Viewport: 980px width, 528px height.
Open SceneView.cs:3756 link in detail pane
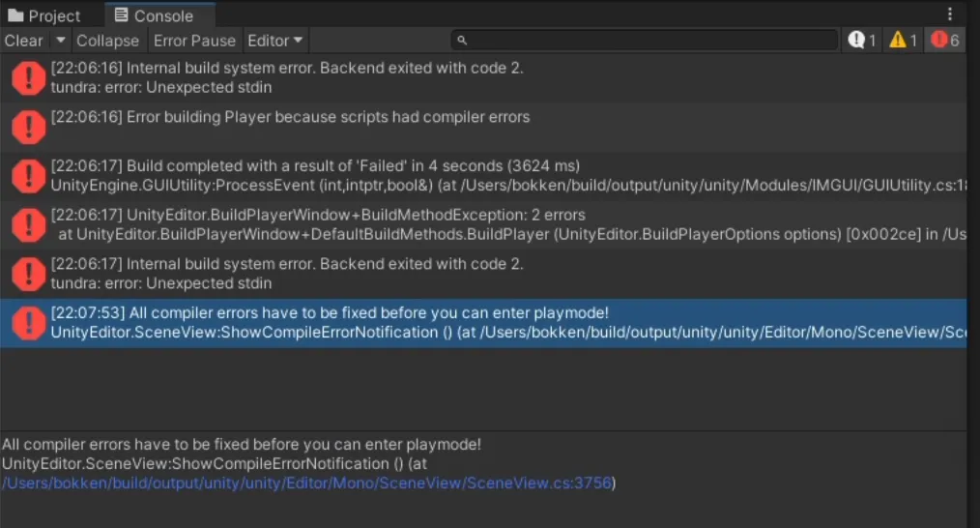[x=307, y=483]
